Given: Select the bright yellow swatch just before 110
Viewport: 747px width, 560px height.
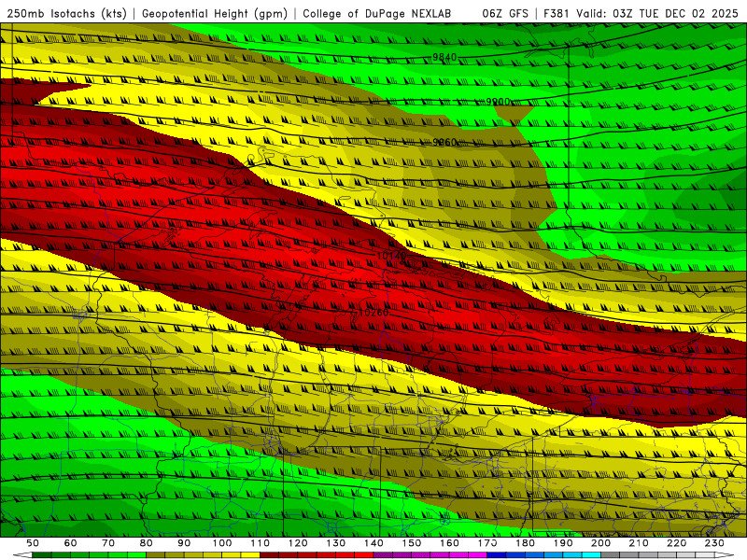Looking at the screenshot, I should click(x=250, y=555).
